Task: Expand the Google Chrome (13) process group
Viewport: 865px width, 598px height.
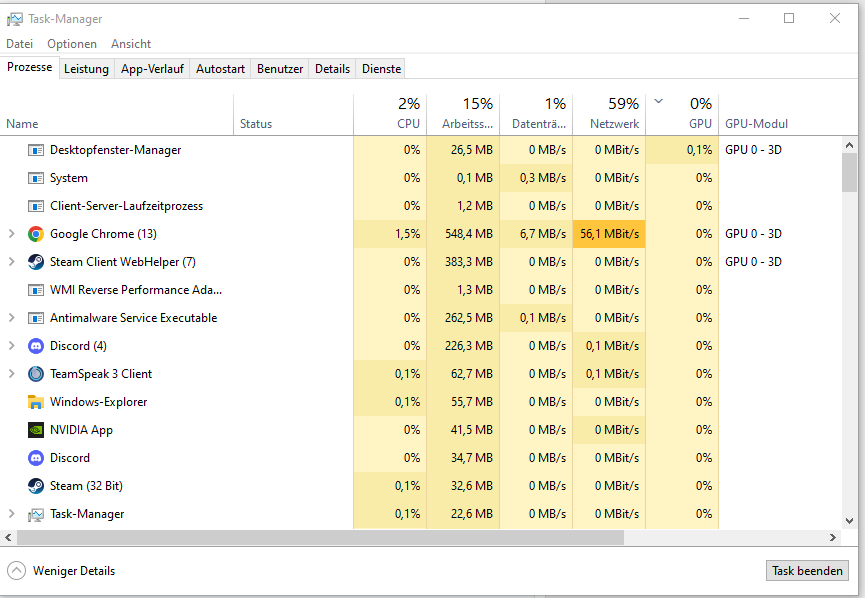Action: 12,234
